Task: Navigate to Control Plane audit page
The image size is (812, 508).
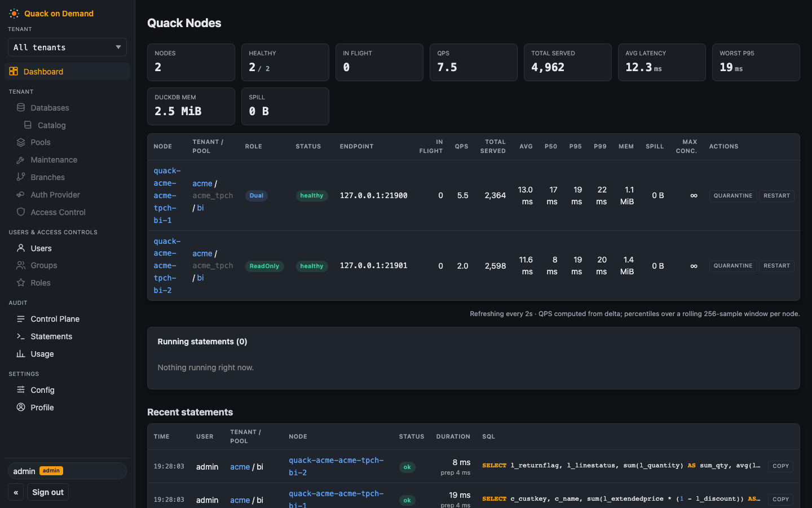Action: pos(55,319)
